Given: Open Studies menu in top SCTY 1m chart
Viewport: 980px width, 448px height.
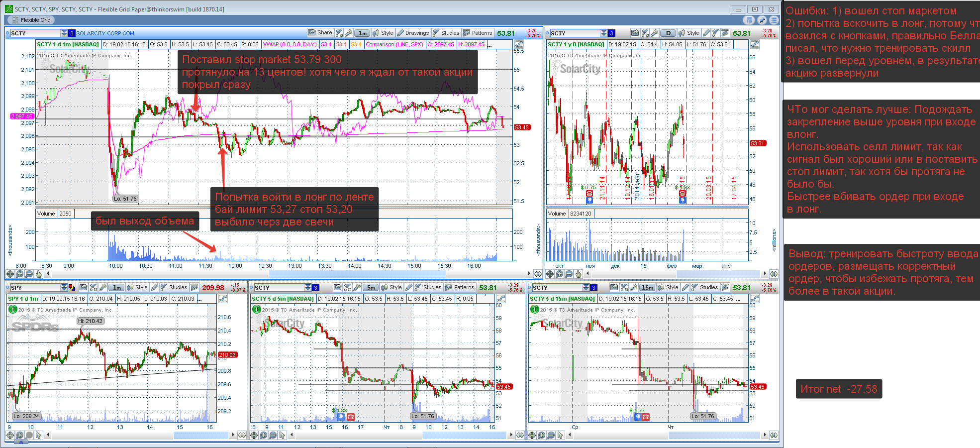Looking at the screenshot, I should pyautogui.click(x=446, y=33).
